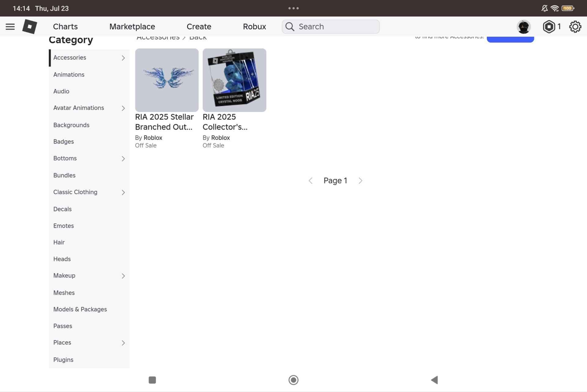Go to the Roblox home logo
587x392 pixels.
[30, 27]
